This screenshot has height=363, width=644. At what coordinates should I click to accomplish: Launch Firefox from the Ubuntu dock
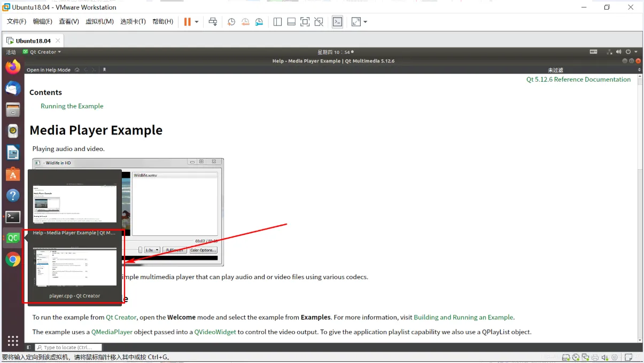[13, 67]
